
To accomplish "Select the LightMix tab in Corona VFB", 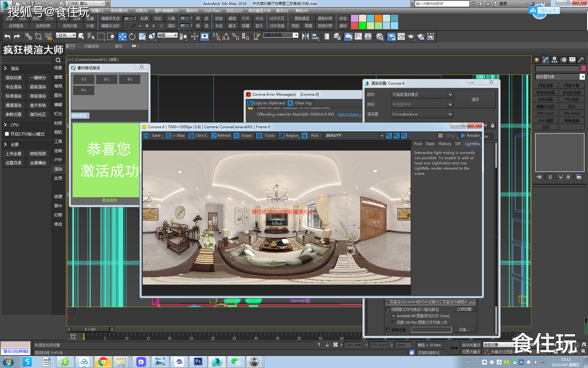I will tap(471, 144).
